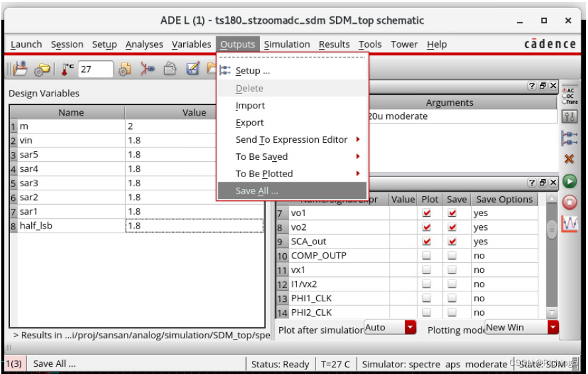The width and height of the screenshot is (588, 374).
Task: Choose Save All in the Outputs menu
Action: pyautogui.click(x=257, y=191)
